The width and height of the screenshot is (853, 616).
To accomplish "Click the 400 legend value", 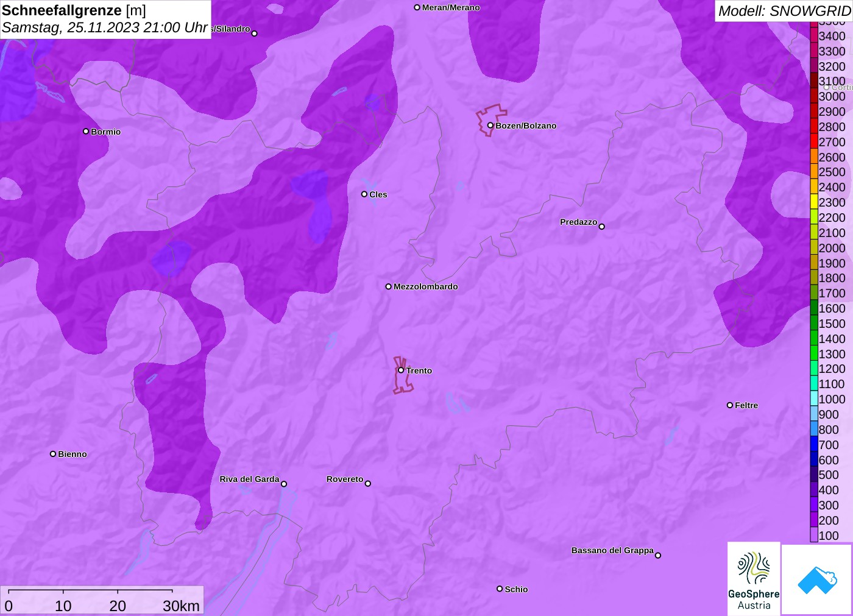I will click(829, 490).
